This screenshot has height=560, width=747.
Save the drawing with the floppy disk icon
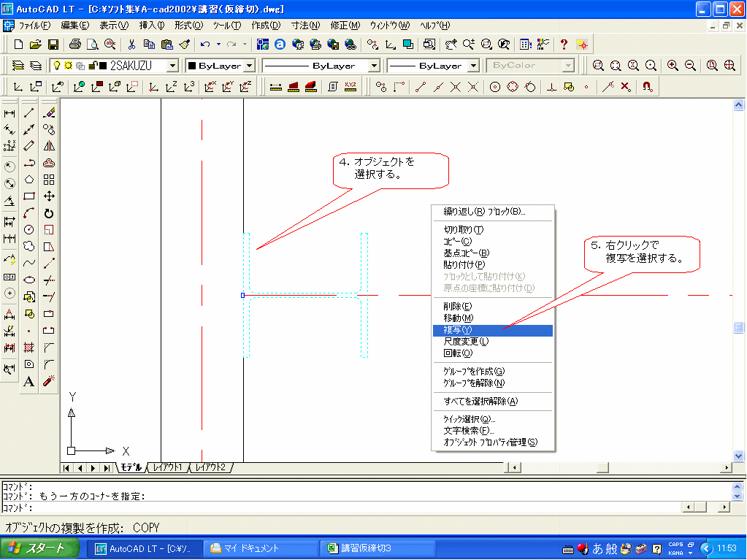pyautogui.click(x=53, y=45)
